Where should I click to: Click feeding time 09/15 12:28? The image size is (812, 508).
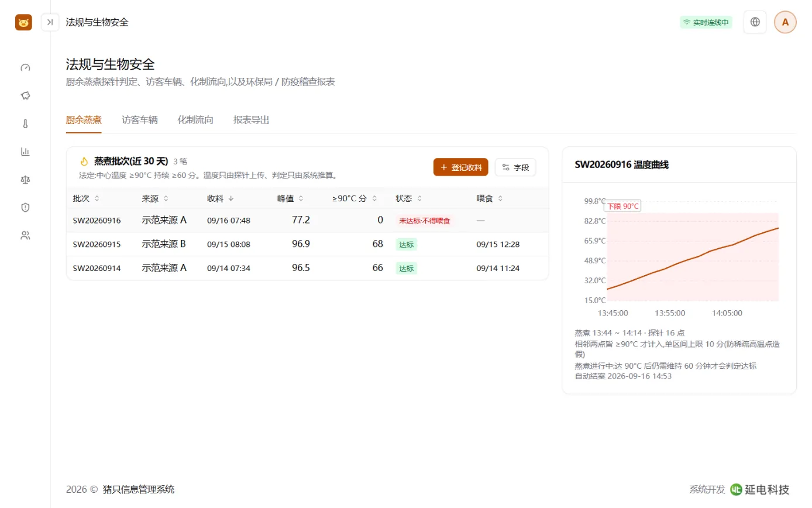pos(498,244)
